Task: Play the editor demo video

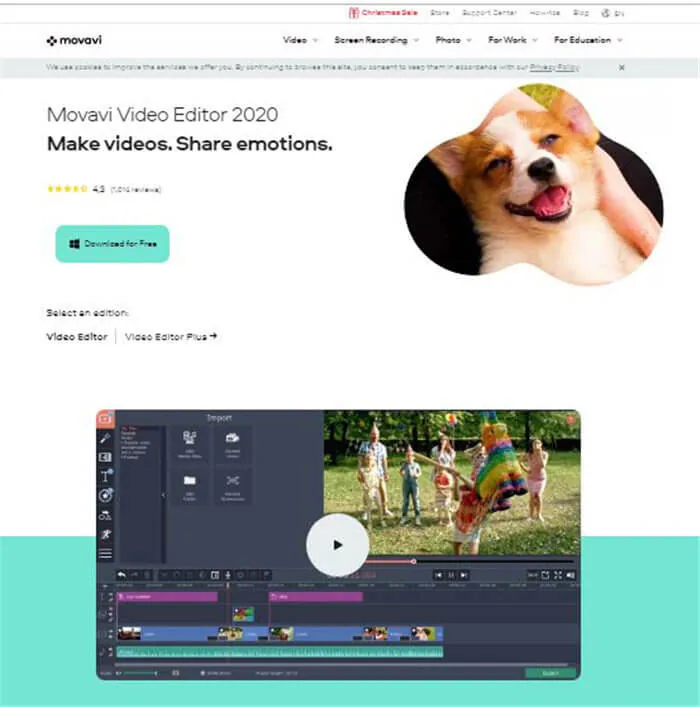Action: (337, 545)
